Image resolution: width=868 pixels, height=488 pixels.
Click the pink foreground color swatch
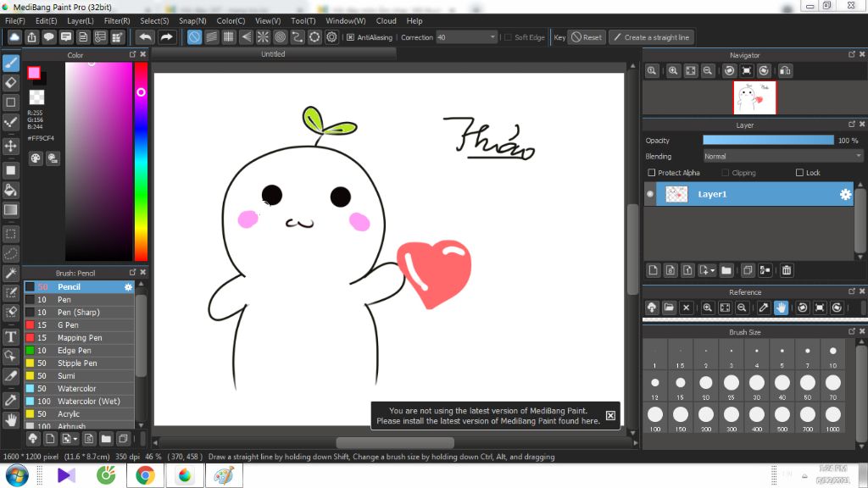(34, 73)
